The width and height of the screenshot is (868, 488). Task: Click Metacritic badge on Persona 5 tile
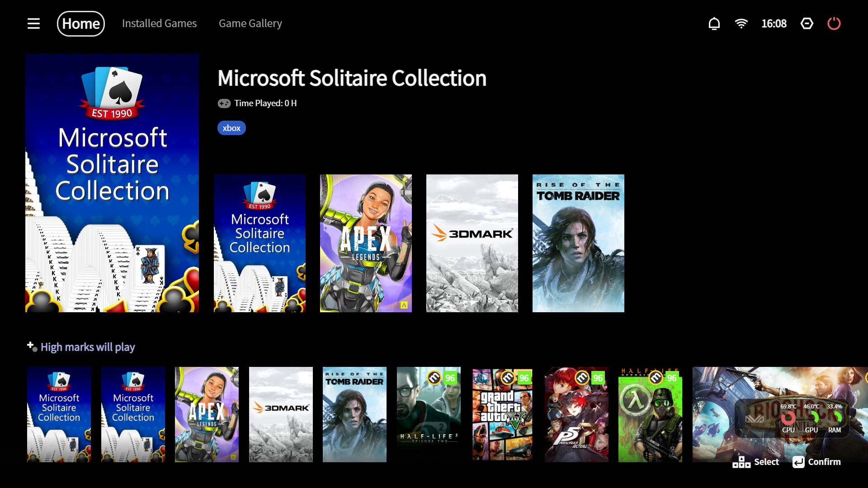point(582,377)
